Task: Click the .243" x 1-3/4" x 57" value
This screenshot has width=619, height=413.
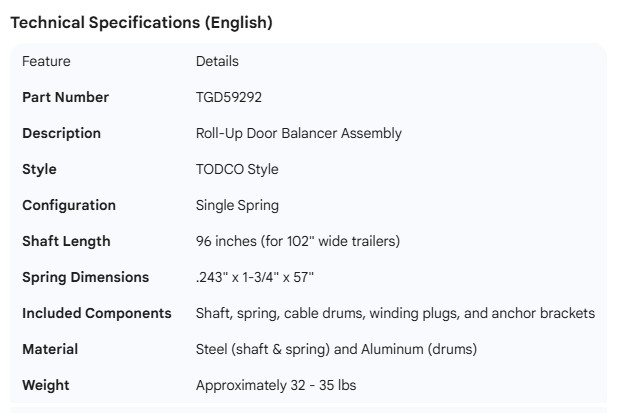Action: click(262, 277)
